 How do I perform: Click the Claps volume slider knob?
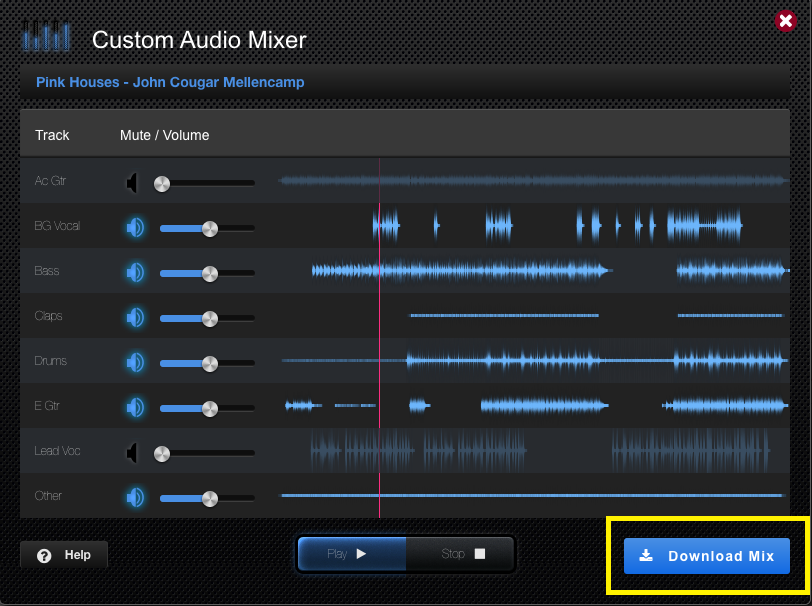coord(210,319)
